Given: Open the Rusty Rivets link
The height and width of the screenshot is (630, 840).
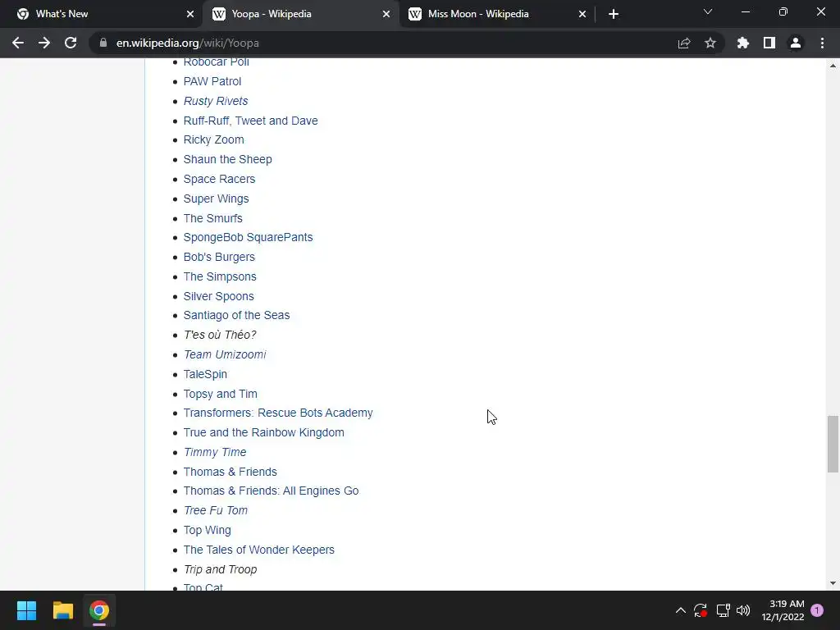Looking at the screenshot, I should (216, 101).
